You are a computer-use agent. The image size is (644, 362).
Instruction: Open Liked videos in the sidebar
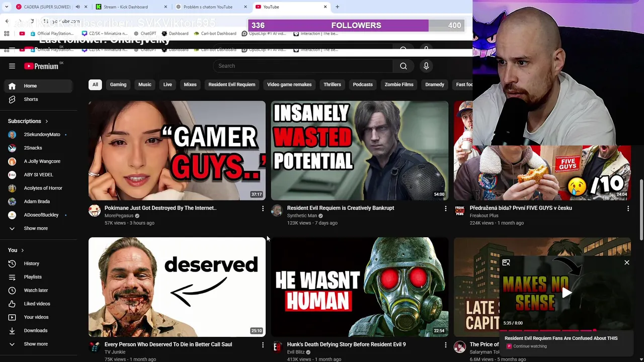click(38, 304)
